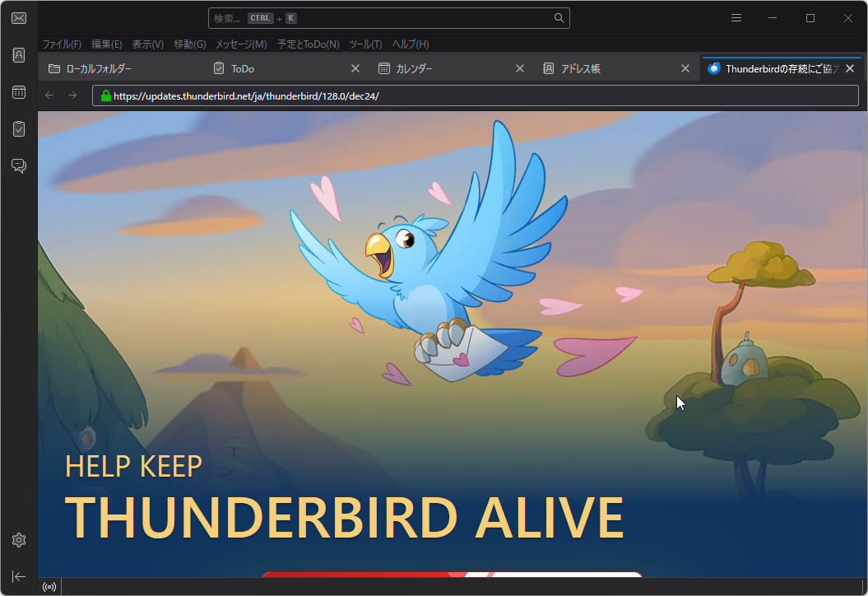Open the ヘルプ(H) menu
The image size is (868, 596).
(x=411, y=44)
